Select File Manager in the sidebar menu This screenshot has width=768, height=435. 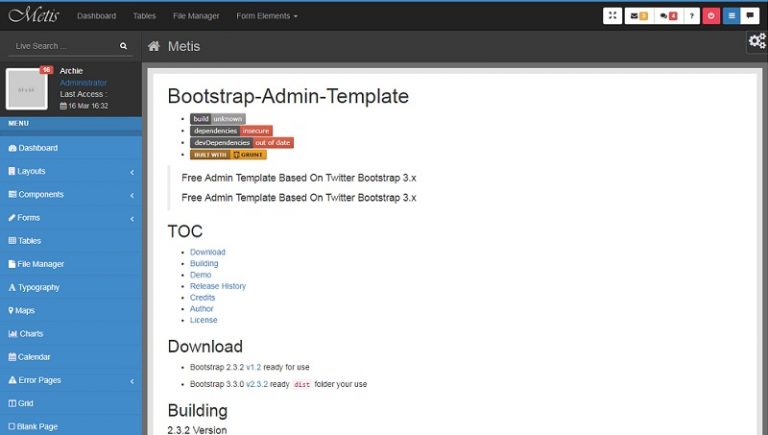coord(71,264)
